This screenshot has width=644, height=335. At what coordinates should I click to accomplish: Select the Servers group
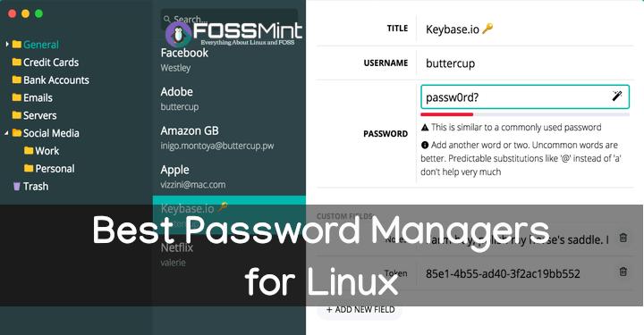click(x=35, y=115)
